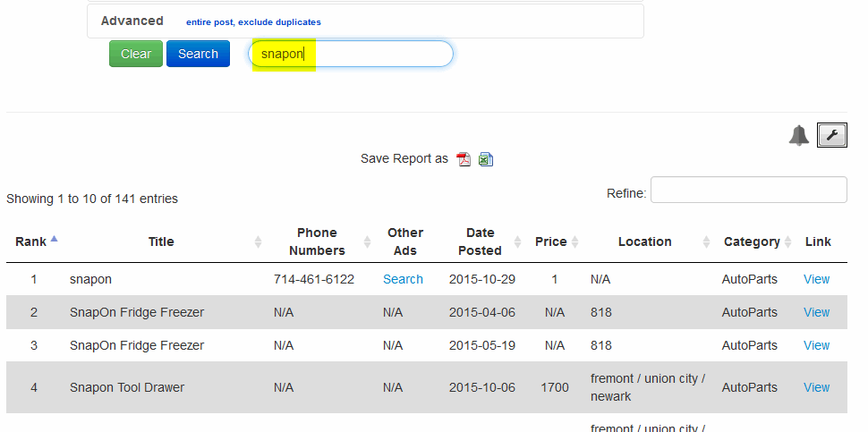Click the 'snapon' title in row 1

click(90, 279)
